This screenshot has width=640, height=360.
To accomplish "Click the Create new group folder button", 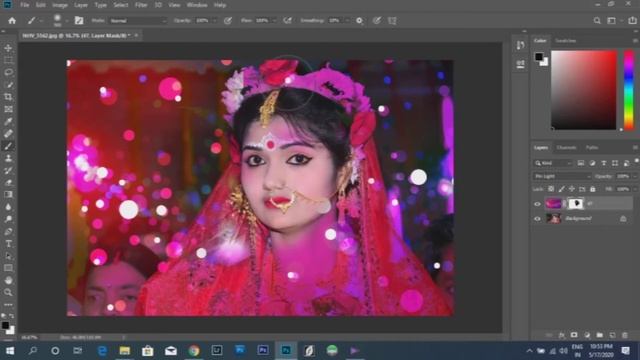I will [x=600, y=335].
